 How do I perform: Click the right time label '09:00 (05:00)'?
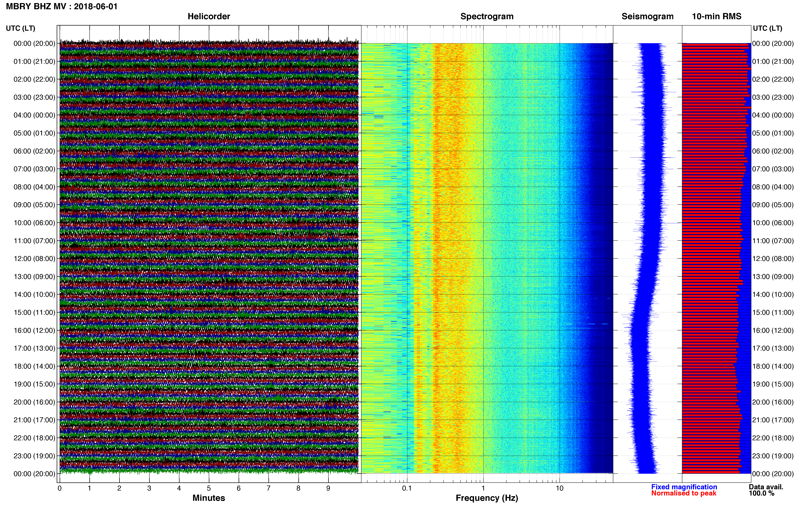coord(773,205)
